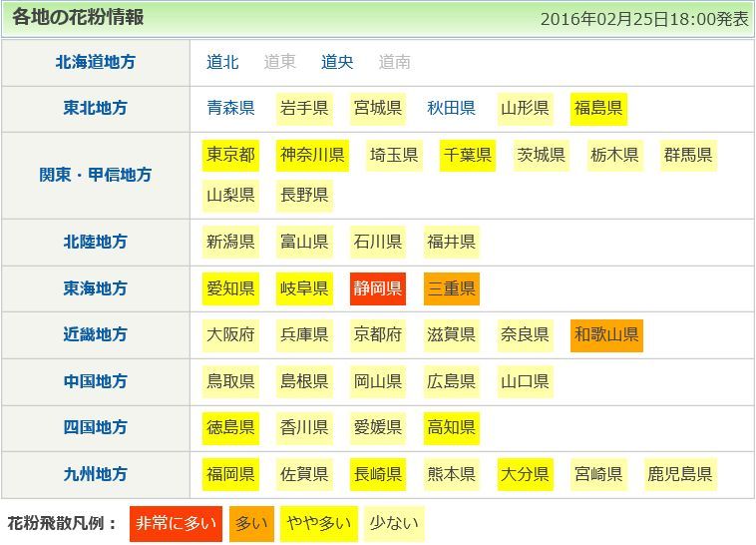Select the 広島県 link
Viewport: 756px width, 545px height.
pos(451,381)
